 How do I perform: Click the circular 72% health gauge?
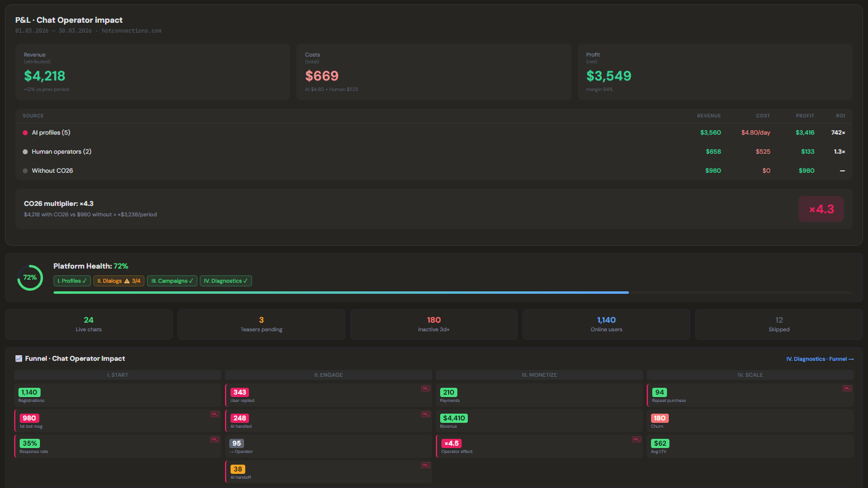30,278
